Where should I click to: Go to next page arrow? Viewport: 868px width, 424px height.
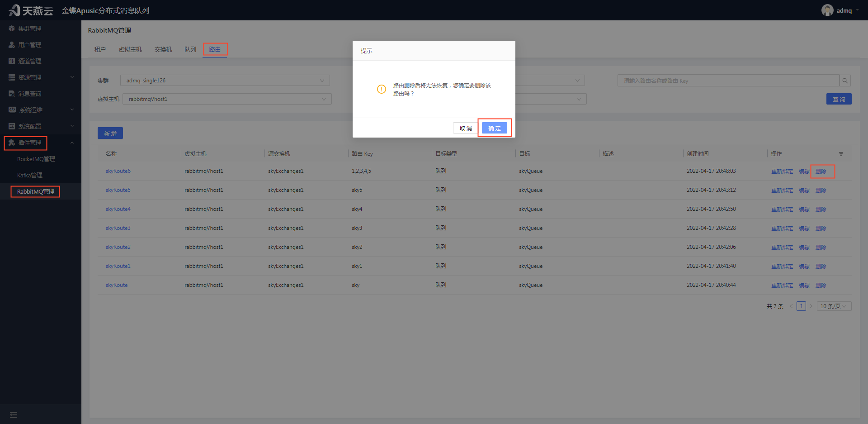[811, 306]
